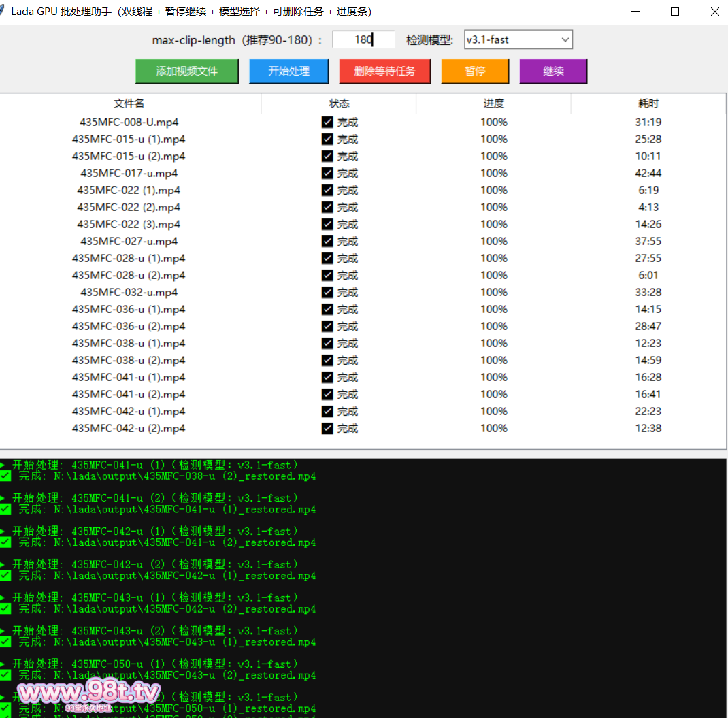Click the 文件名 column header

(x=129, y=103)
